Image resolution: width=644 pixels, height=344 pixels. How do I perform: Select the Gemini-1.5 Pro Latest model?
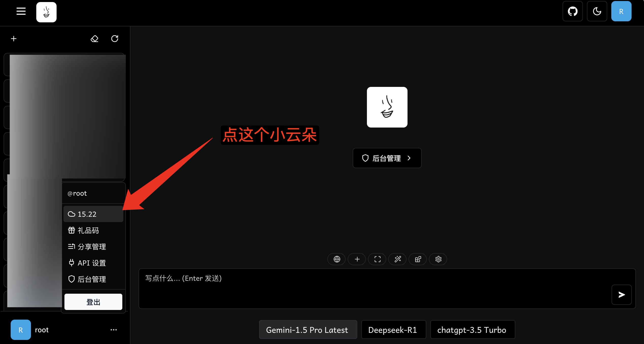(308, 330)
